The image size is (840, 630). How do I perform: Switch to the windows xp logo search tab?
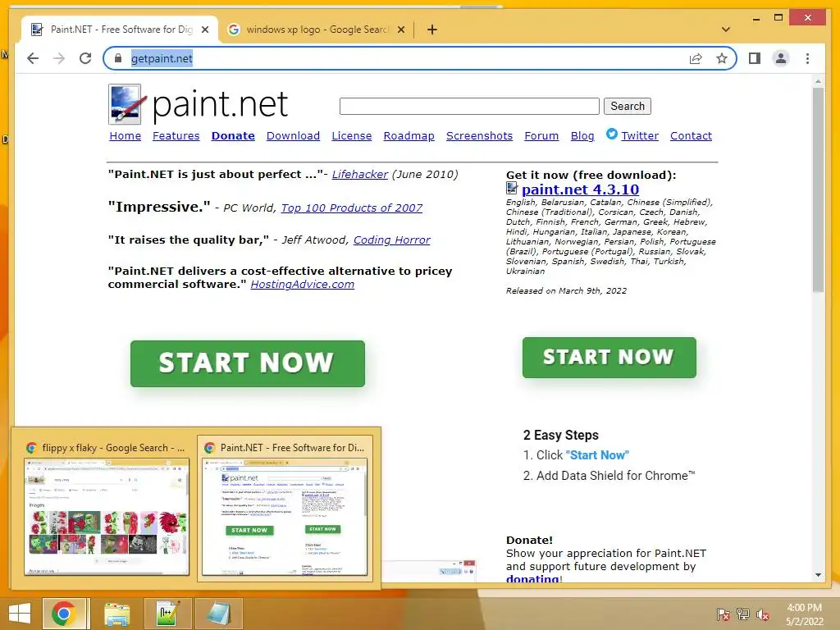point(316,30)
